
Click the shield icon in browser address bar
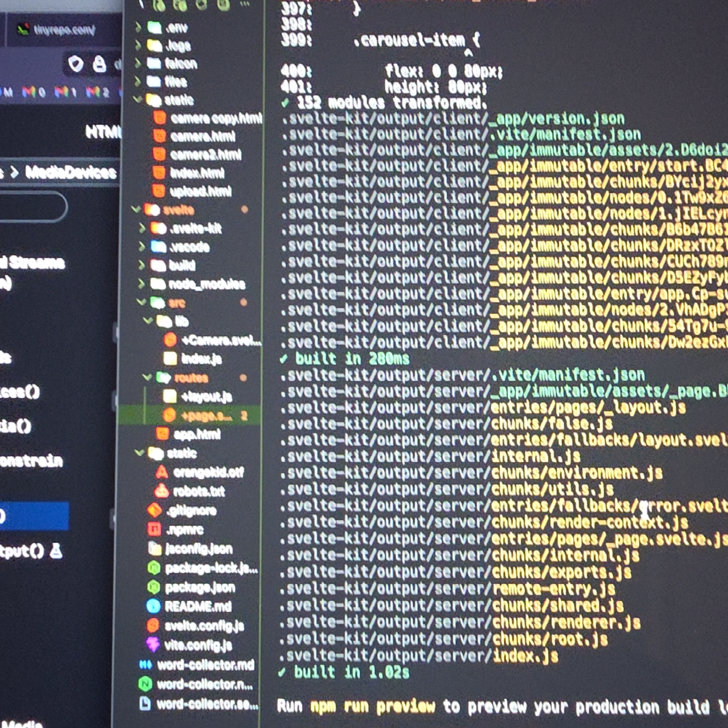point(76,64)
